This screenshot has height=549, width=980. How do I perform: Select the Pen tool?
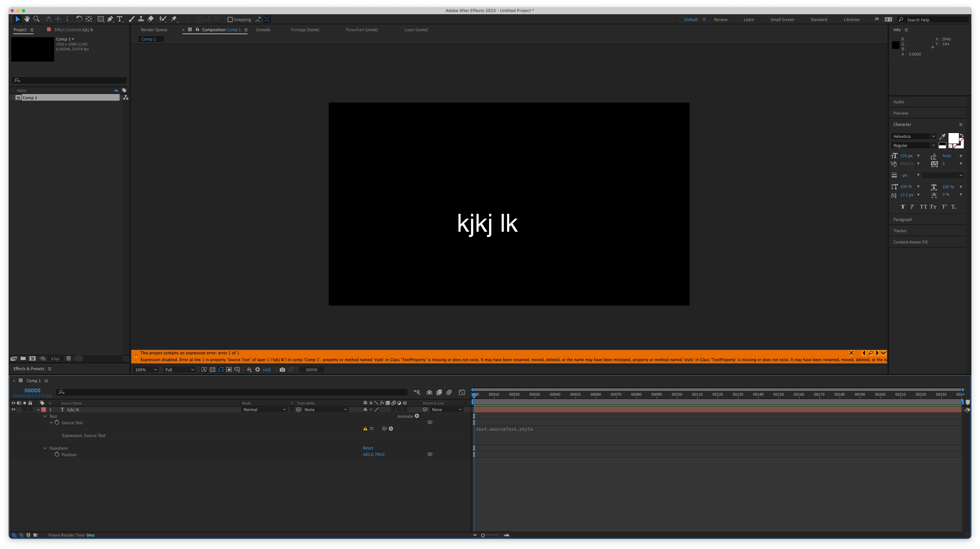pyautogui.click(x=110, y=19)
